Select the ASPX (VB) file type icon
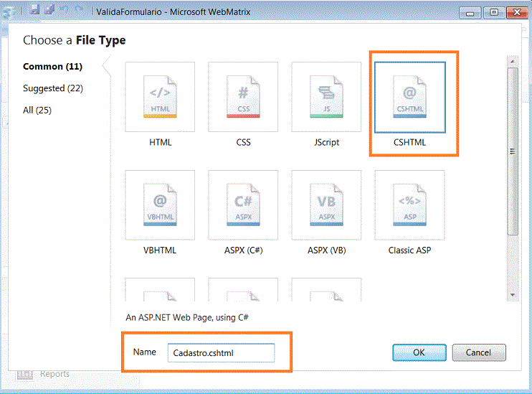Viewport: 532px width, 394px height. coord(326,205)
